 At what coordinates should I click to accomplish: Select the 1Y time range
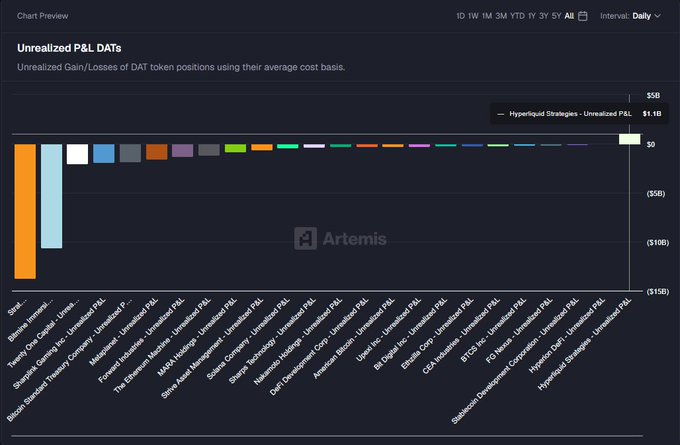(x=532, y=16)
